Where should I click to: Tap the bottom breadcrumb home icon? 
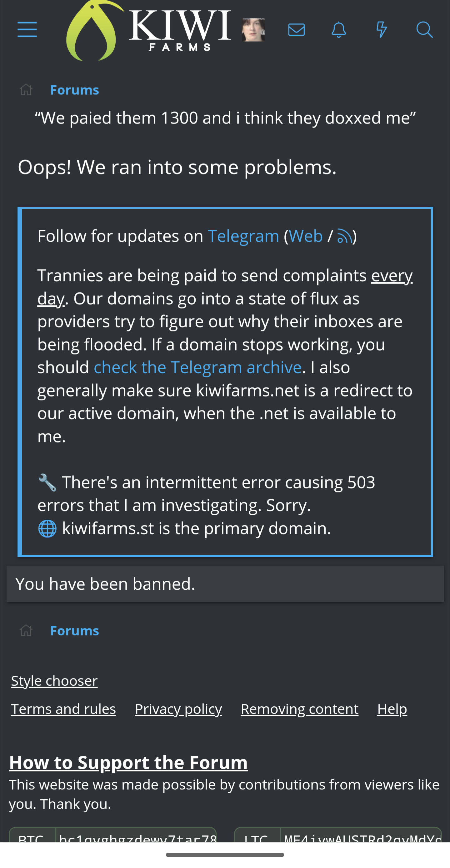pos(26,631)
